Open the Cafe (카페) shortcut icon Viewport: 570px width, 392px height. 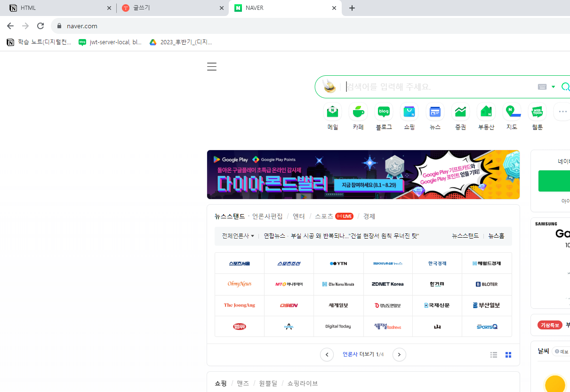pos(358,112)
